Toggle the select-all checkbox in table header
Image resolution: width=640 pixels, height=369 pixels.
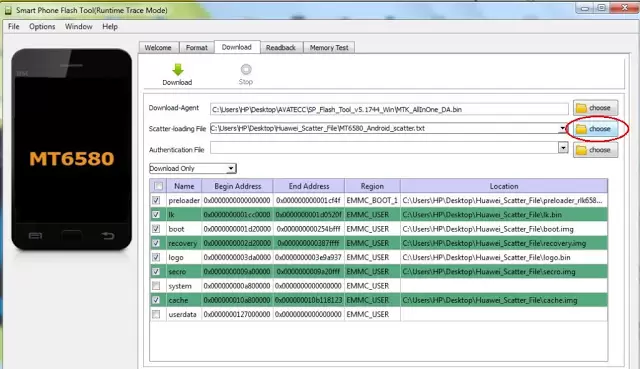[x=158, y=186]
